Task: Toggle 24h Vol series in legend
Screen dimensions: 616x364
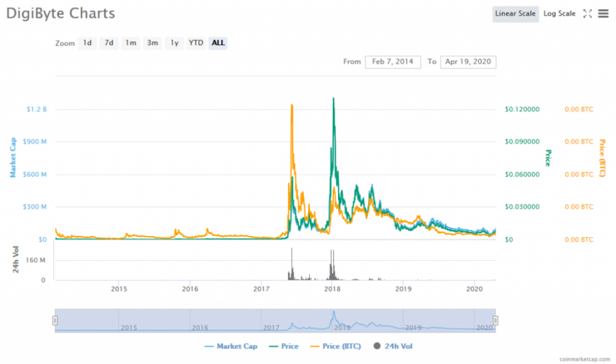Action: click(393, 346)
